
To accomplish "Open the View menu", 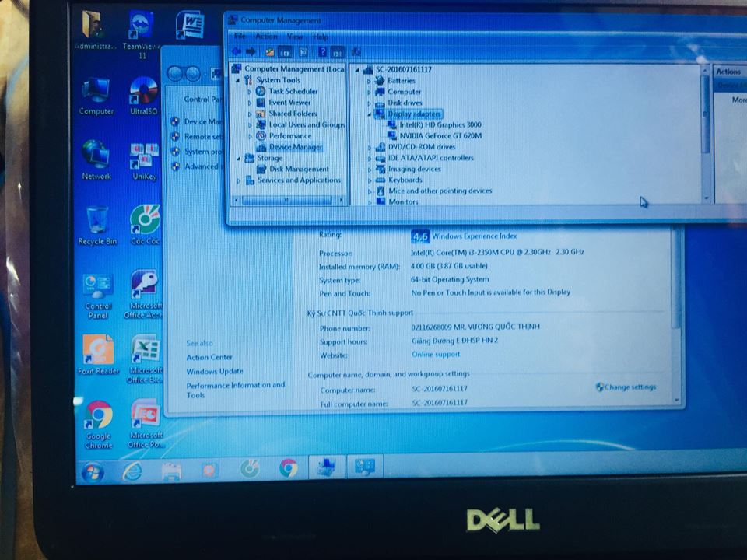I will pyautogui.click(x=295, y=37).
